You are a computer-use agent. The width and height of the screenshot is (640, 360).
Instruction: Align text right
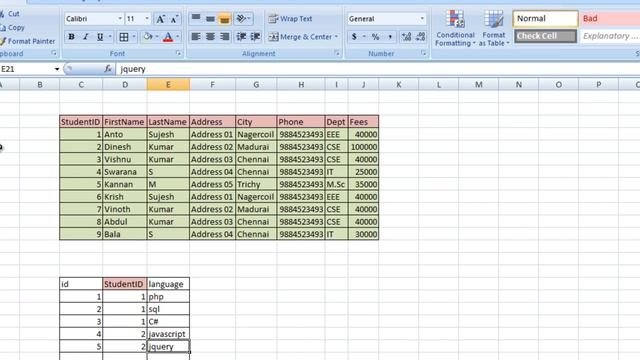[224, 37]
